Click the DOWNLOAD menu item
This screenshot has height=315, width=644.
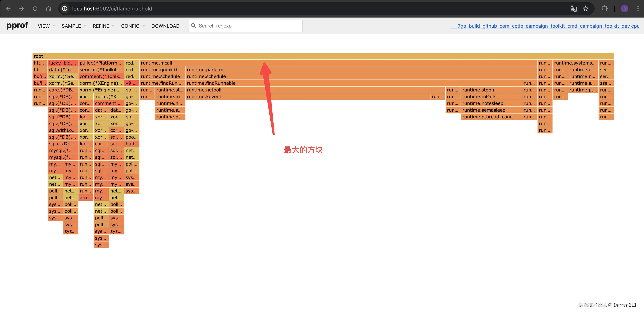coord(165,26)
